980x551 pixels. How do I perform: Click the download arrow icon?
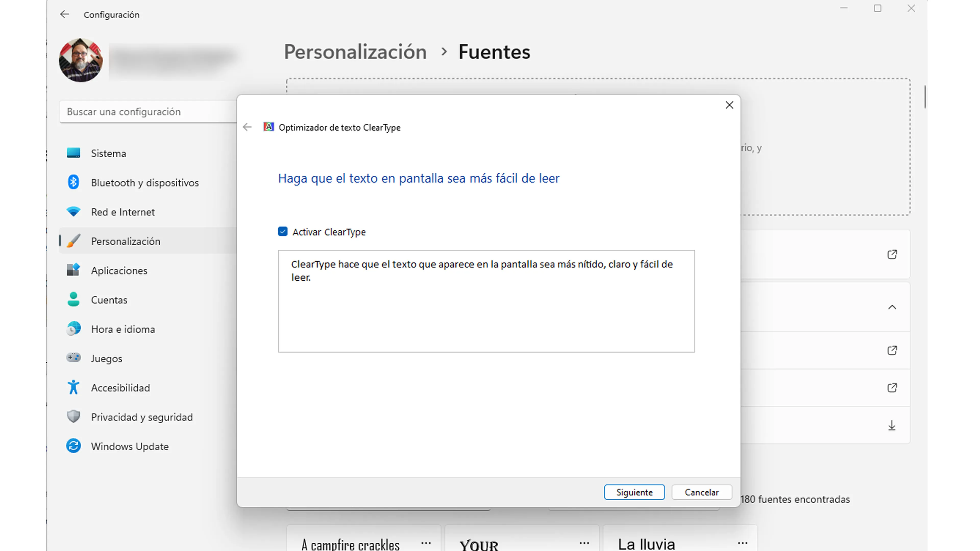click(892, 425)
